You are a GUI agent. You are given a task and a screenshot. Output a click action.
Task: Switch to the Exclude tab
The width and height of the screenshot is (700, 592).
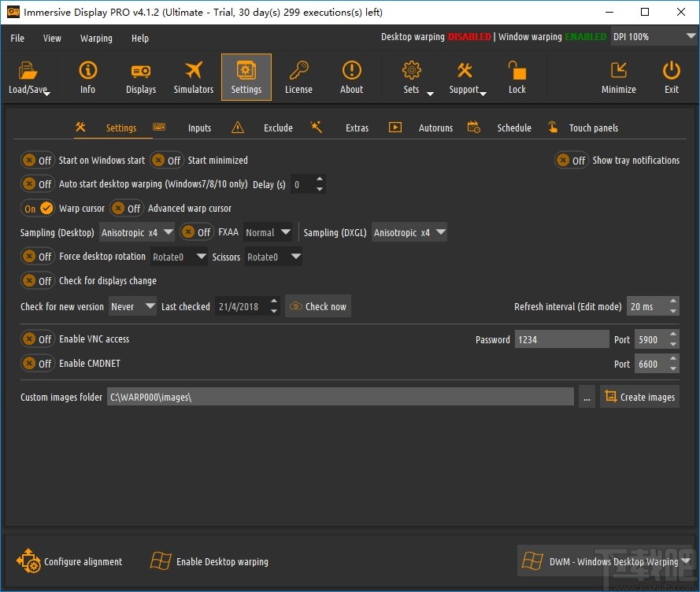tap(278, 128)
